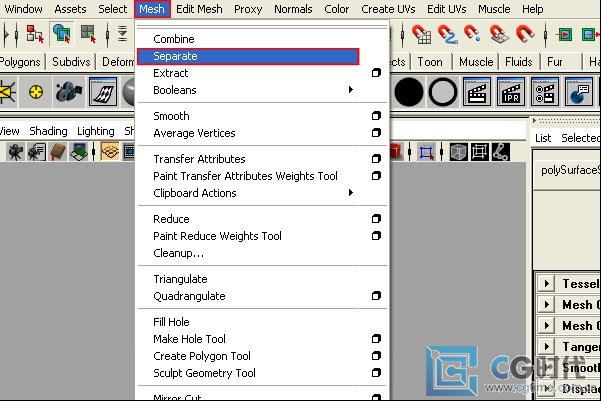Choose Reduce from the menu
The image size is (601, 401).
coord(171,219)
